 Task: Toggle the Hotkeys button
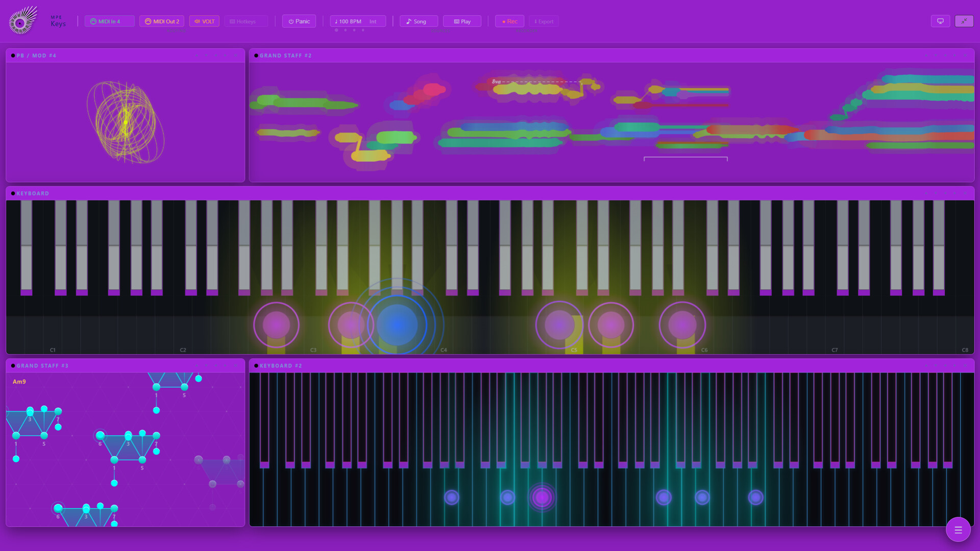tap(246, 21)
